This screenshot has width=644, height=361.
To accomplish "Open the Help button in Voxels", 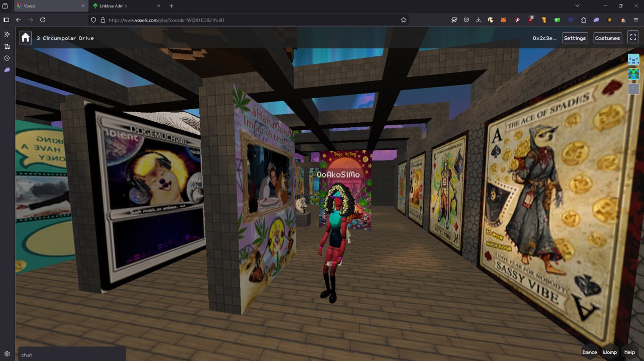I will pyautogui.click(x=629, y=352).
